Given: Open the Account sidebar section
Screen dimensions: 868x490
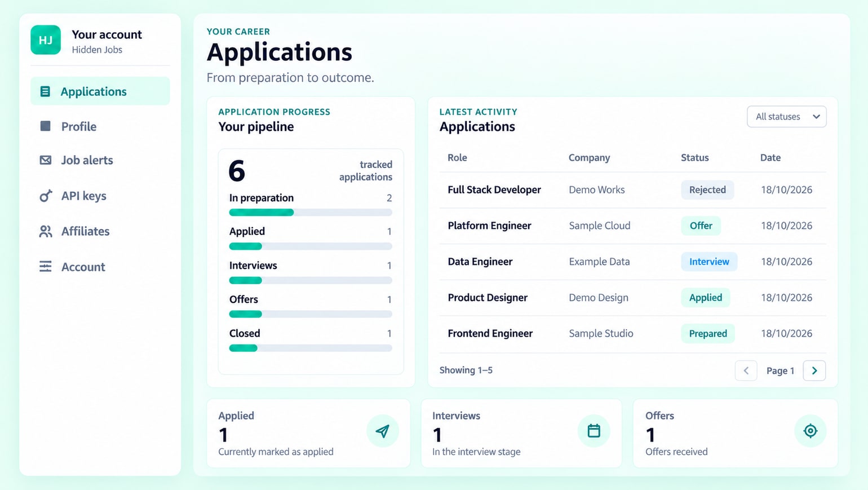Looking at the screenshot, I should [100, 267].
